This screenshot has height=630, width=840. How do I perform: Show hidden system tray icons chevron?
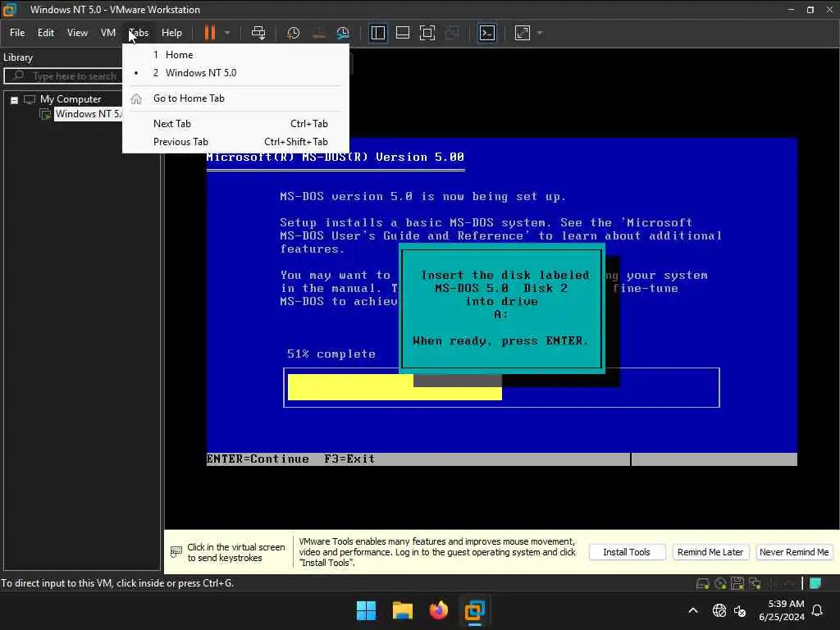click(693, 610)
